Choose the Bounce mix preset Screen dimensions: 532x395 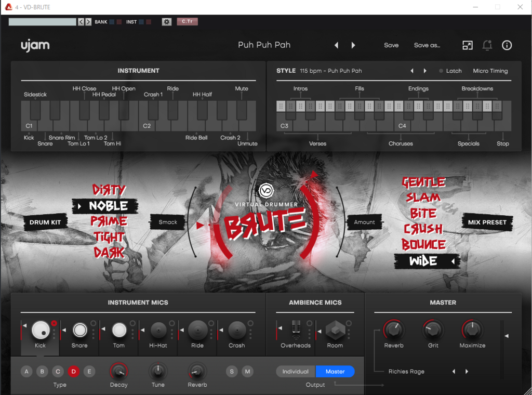[424, 245]
